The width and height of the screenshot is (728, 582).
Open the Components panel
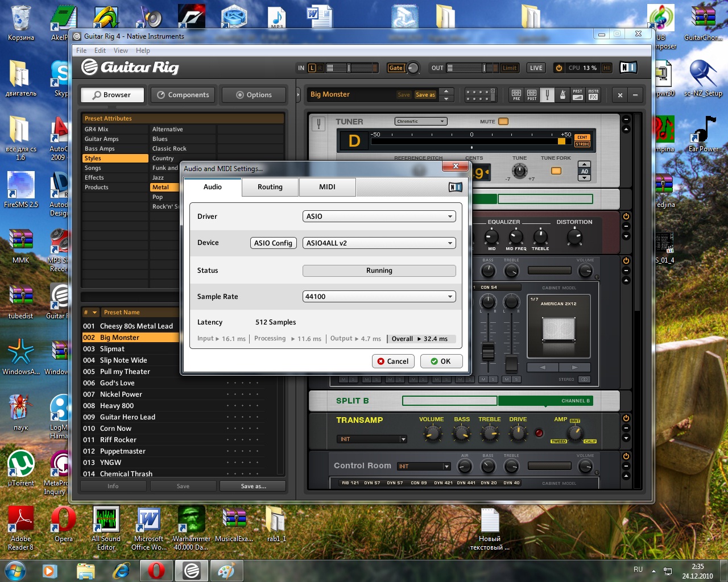tap(183, 95)
